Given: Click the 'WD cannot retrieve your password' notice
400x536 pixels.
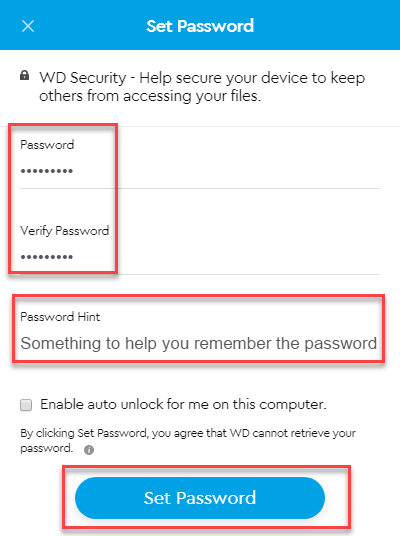Looking at the screenshot, I should (188, 440).
